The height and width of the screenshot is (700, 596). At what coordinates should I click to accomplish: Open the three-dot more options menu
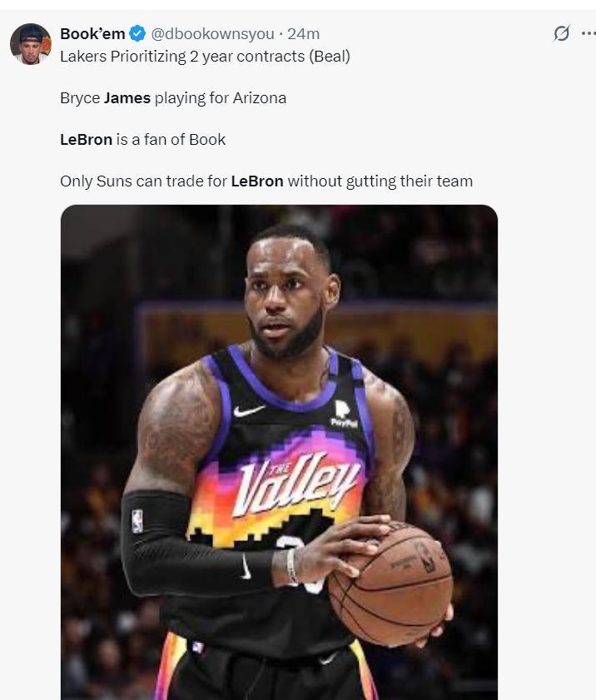tap(589, 33)
